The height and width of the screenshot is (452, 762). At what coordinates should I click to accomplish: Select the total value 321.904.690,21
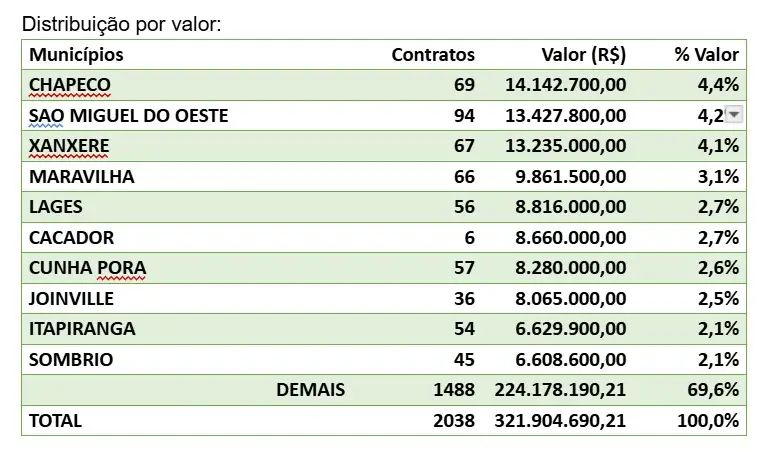point(560,421)
